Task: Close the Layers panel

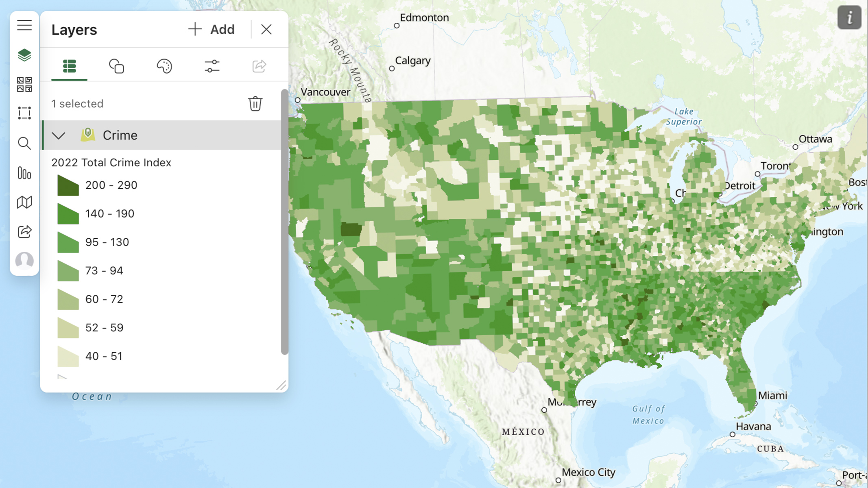Action: point(266,29)
